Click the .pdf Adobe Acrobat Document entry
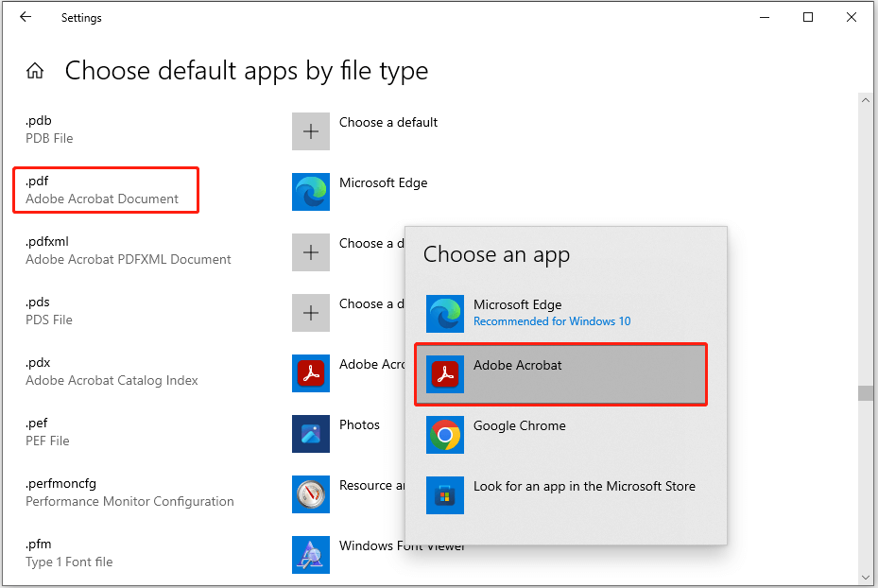Screen dimensions: 878x588 click(x=106, y=190)
